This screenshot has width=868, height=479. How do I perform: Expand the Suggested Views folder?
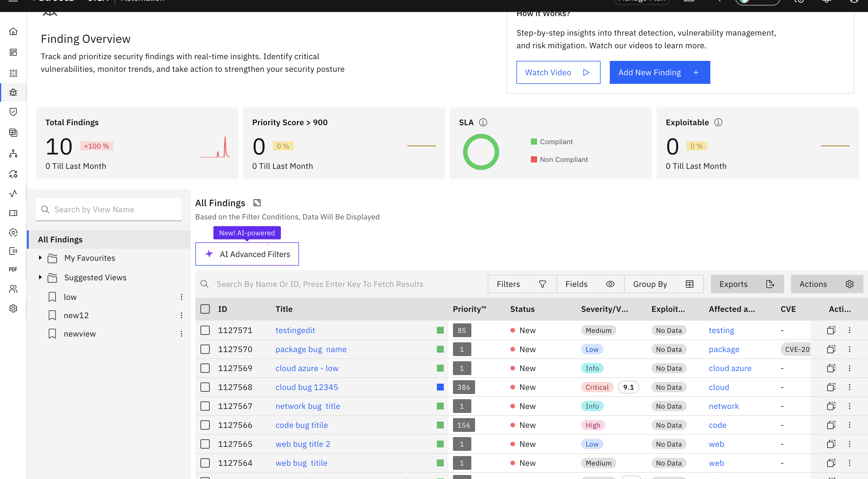click(40, 277)
